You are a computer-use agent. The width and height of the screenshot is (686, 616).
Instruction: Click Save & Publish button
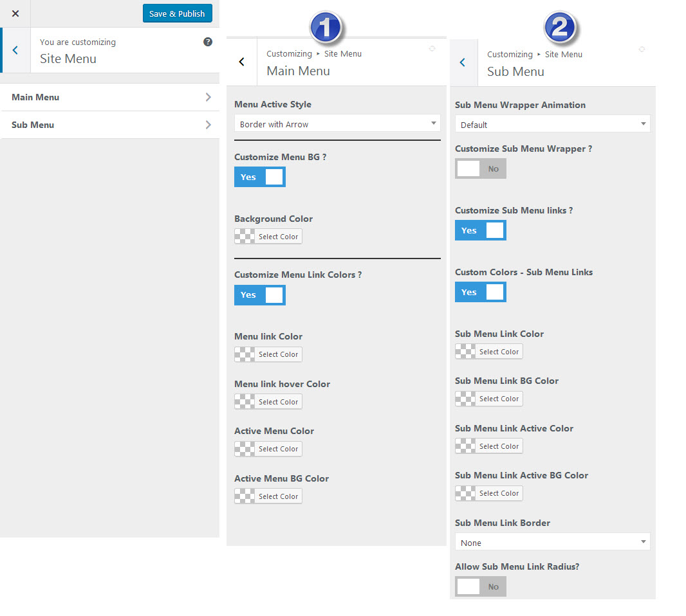pyautogui.click(x=177, y=14)
